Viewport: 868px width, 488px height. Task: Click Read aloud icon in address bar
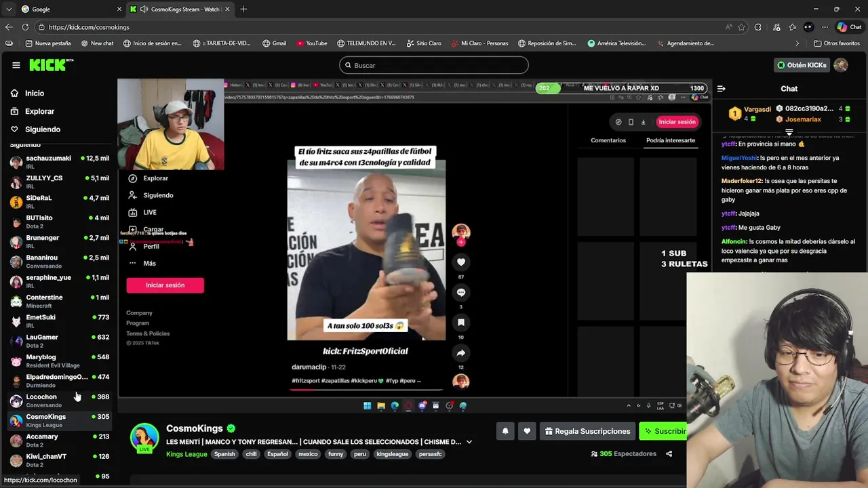[x=728, y=27]
